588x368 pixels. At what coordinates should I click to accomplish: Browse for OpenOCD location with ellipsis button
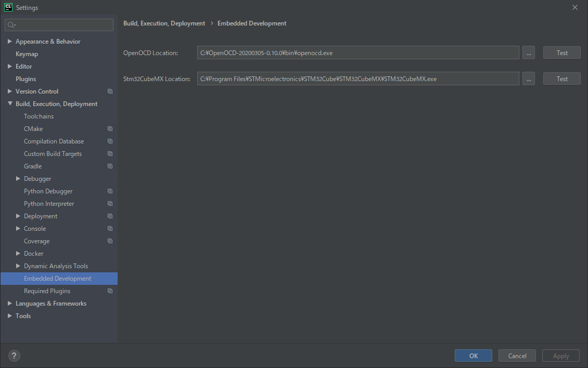(528, 53)
